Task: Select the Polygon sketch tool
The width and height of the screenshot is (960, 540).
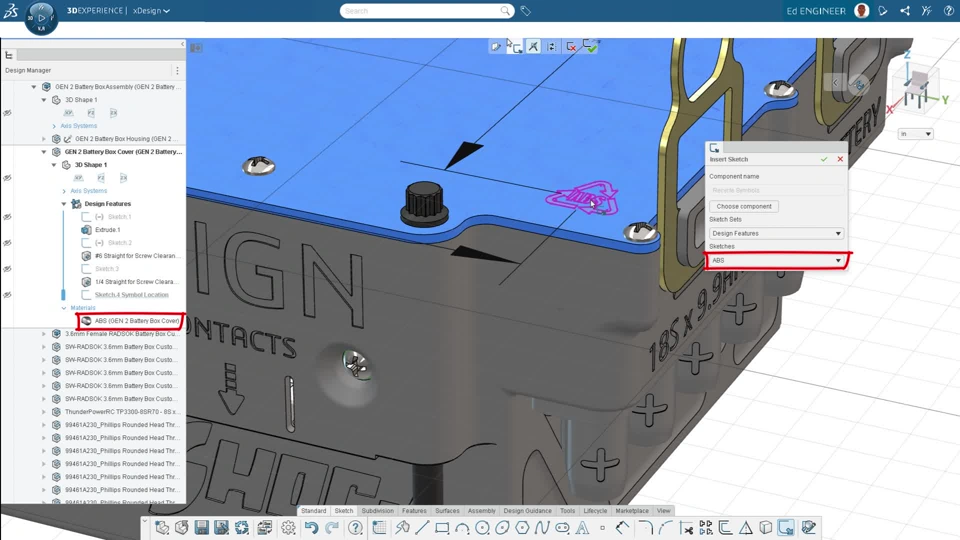Action: (x=522, y=528)
